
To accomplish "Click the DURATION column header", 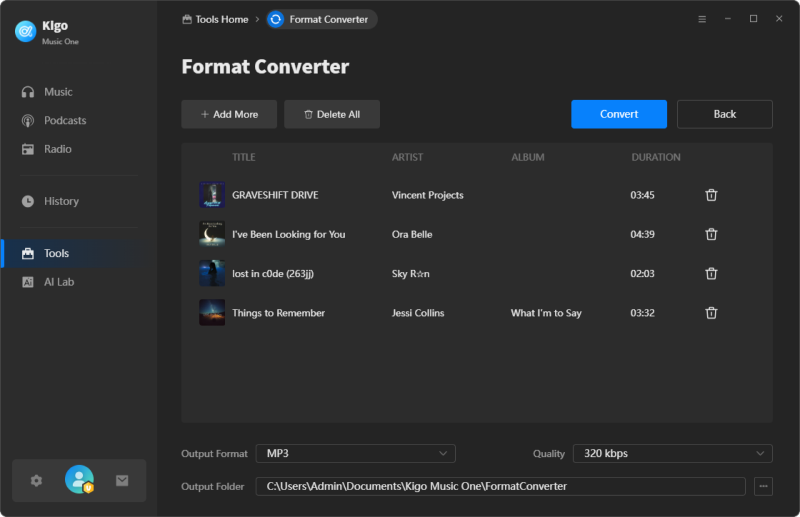I will click(x=656, y=157).
